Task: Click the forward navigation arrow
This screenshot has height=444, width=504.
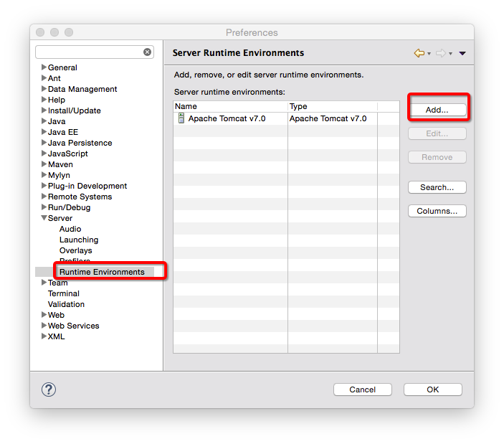Action: 441,53
